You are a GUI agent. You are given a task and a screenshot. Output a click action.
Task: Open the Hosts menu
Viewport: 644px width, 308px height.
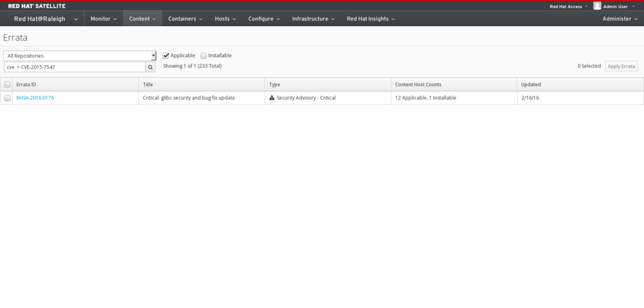click(225, 19)
